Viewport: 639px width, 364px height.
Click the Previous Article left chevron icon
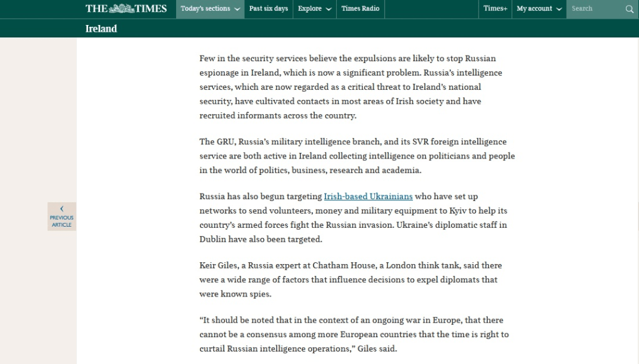click(x=62, y=209)
